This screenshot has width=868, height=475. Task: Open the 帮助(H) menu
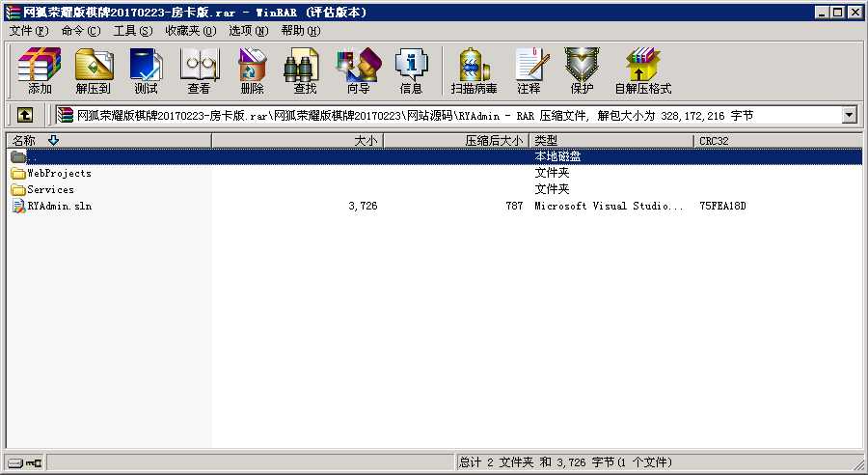pyautogui.click(x=301, y=31)
